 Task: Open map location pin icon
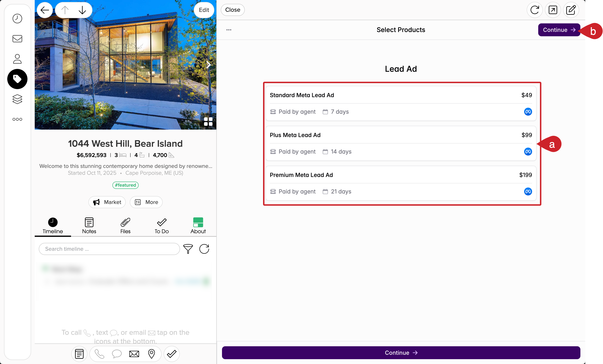[x=152, y=354]
